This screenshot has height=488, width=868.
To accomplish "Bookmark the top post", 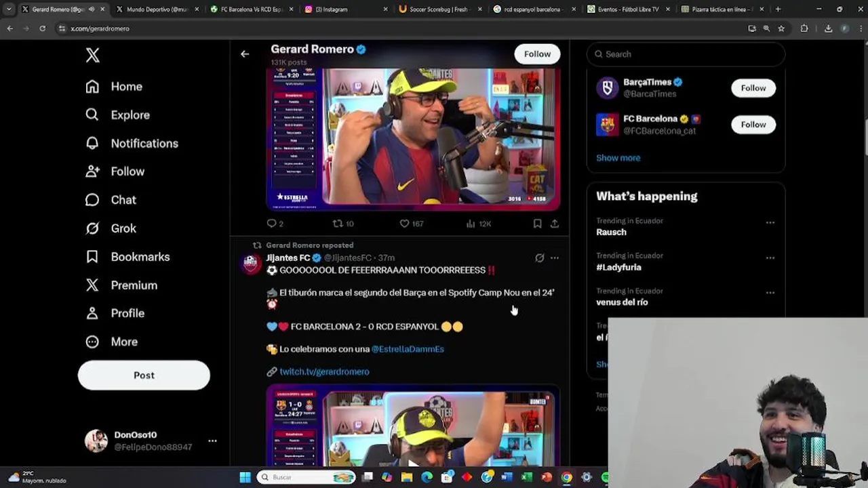I will (537, 224).
